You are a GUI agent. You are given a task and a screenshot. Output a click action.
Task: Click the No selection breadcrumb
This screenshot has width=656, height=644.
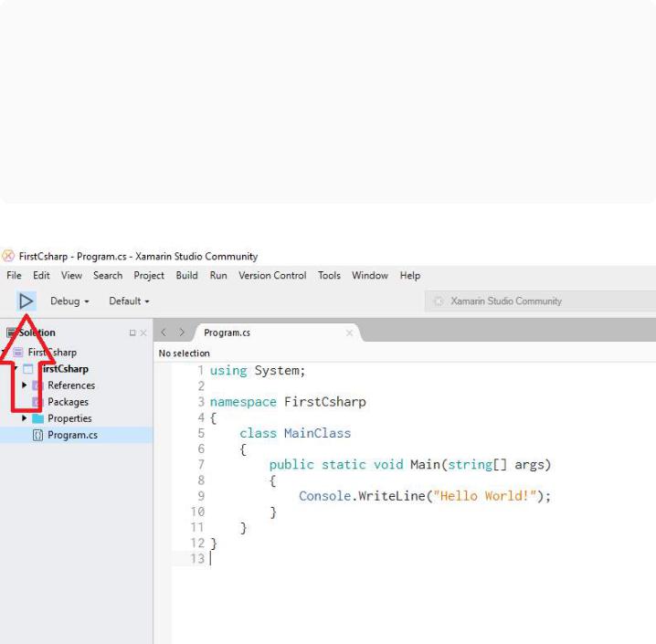point(184,354)
